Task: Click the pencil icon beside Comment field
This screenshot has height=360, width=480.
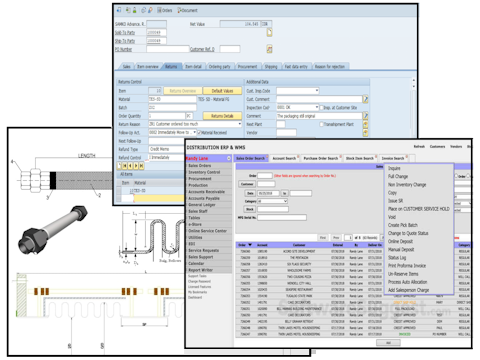Action: tap(365, 116)
